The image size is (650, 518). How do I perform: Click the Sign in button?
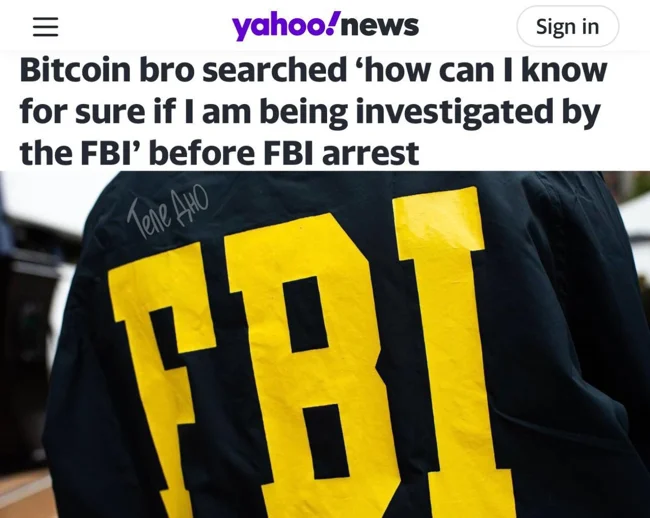coord(568,27)
